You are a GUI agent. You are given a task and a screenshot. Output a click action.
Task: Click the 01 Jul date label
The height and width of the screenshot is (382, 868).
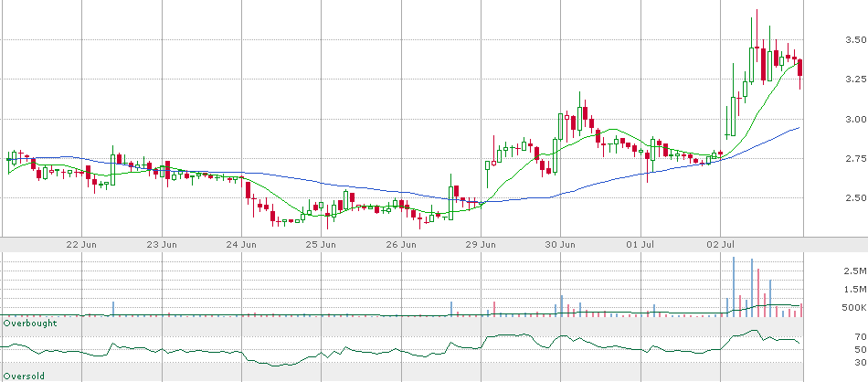[x=642, y=245]
